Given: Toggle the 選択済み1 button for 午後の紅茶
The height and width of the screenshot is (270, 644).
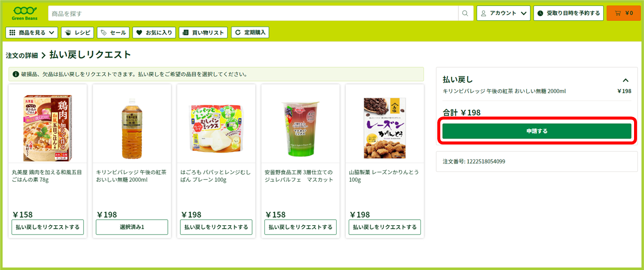Looking at the screenshot, I should [132, 227].
